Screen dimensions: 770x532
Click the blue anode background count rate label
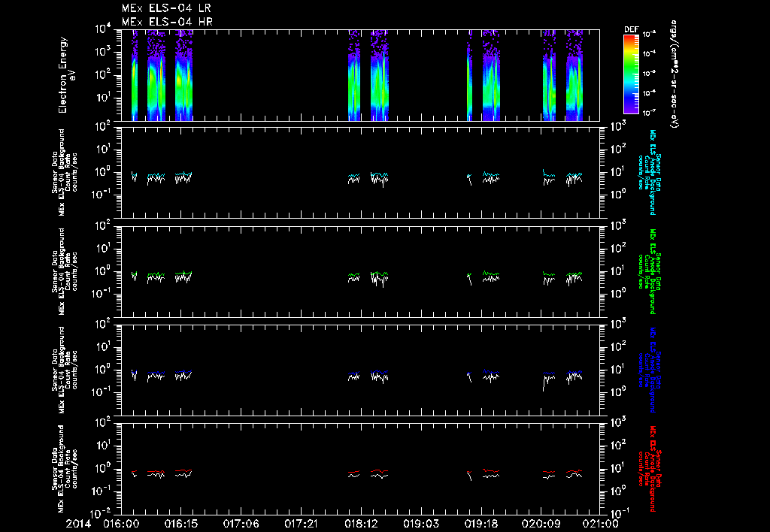click(x=649, y=370)
